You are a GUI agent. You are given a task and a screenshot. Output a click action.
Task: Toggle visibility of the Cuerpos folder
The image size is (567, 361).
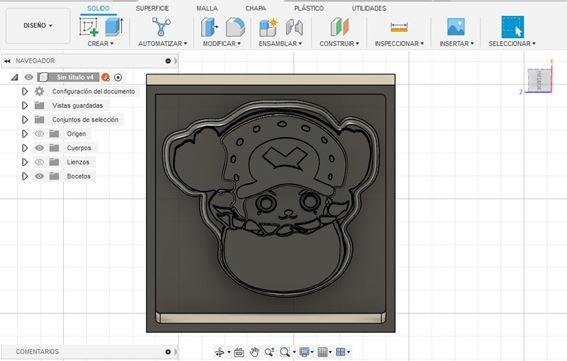click(x=39, y=148)
